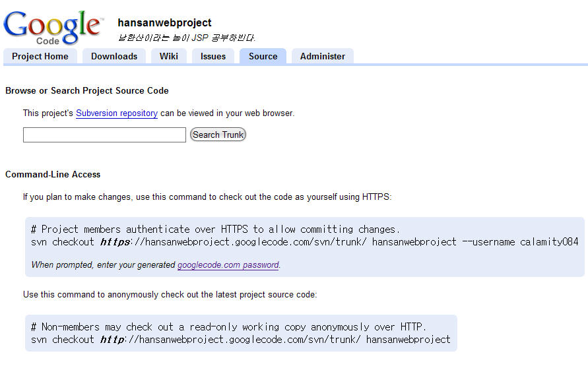The image size is (588, 370).
Task: Click the Command-Line Access heading
Action: pos(53,174)
